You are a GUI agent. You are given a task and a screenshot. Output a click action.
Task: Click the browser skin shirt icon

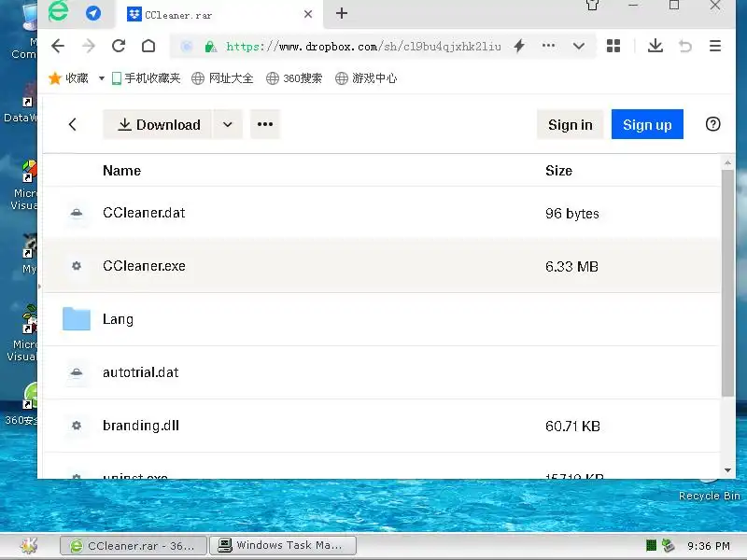pos(592,5)
